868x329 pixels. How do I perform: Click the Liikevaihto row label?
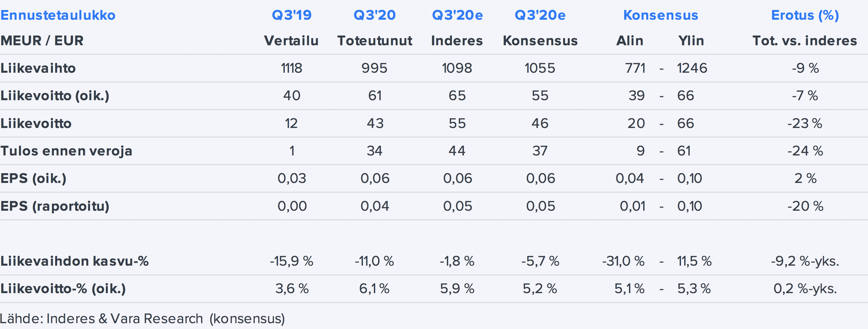(x=38, y=68)
